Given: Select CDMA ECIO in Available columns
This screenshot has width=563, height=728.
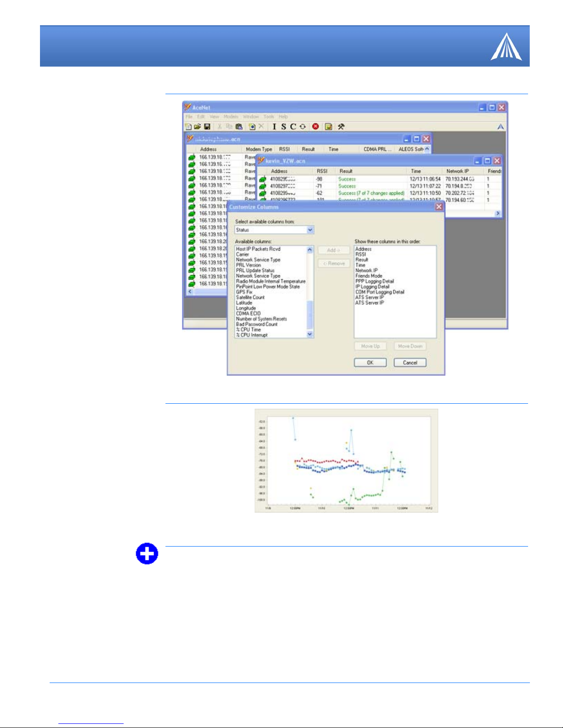Looking at the screenshot, I should coord(248,313).
